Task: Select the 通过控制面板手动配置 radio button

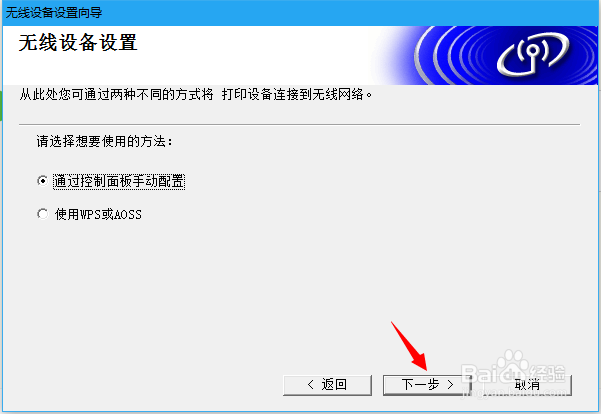Action: click(x=43, y=181)
